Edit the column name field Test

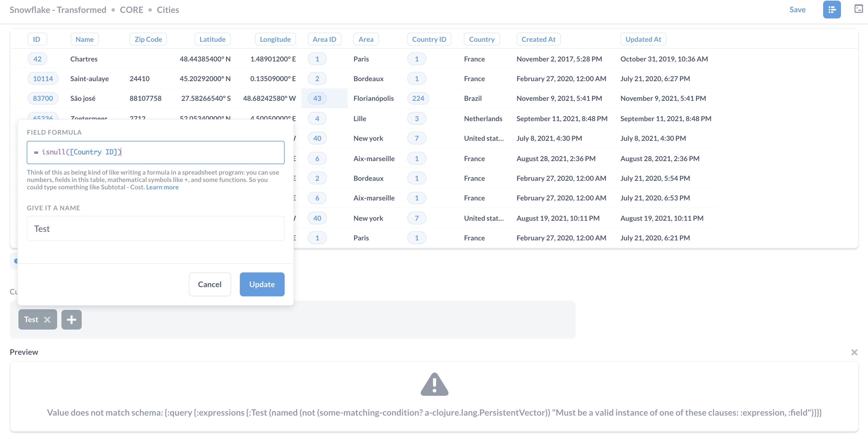[x=155, y=229]
